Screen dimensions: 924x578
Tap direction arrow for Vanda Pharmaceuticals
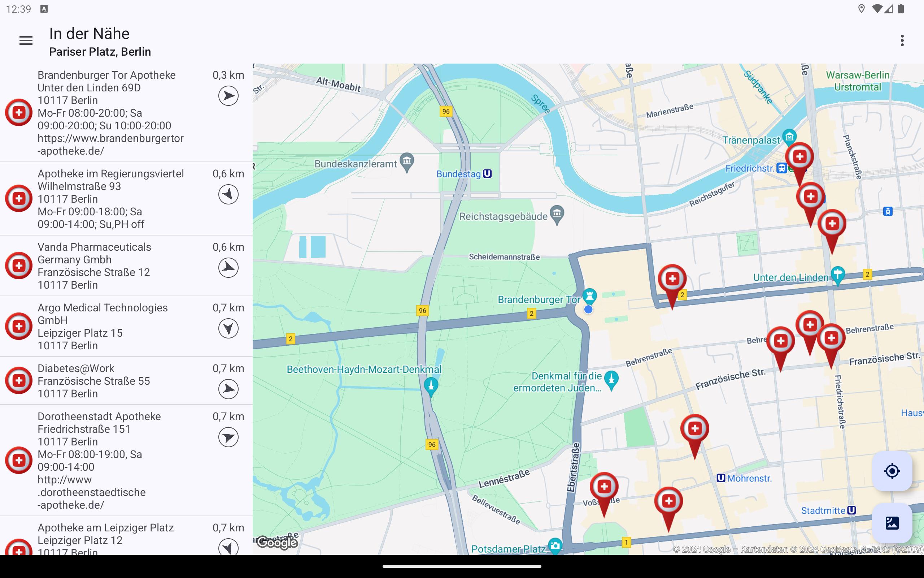click(x=228, y=268)
